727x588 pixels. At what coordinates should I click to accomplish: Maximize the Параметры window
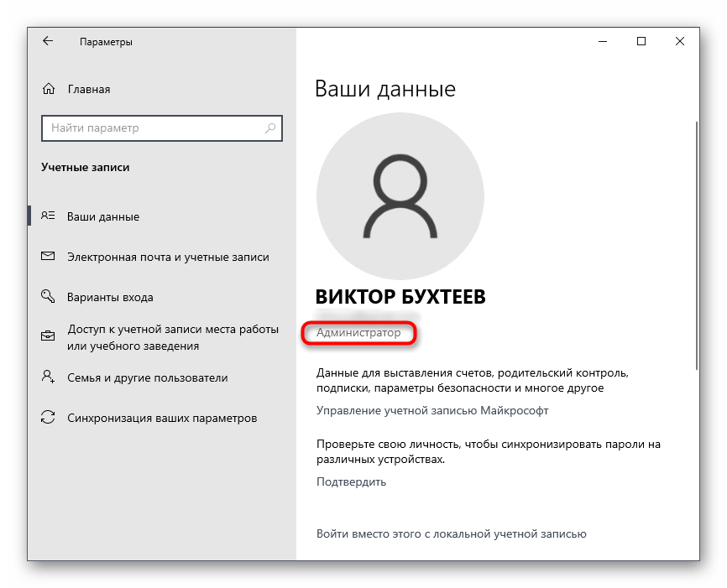click(x=641, y=41)
